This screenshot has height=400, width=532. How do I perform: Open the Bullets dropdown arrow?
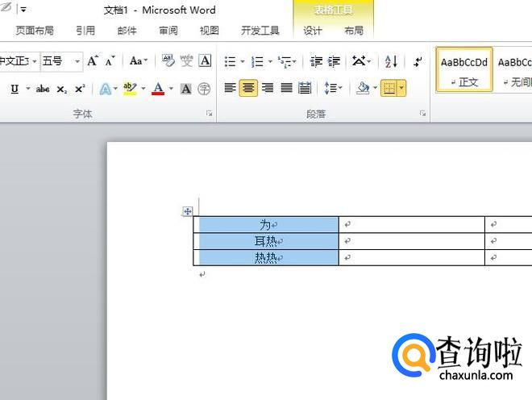click(243, 61)
